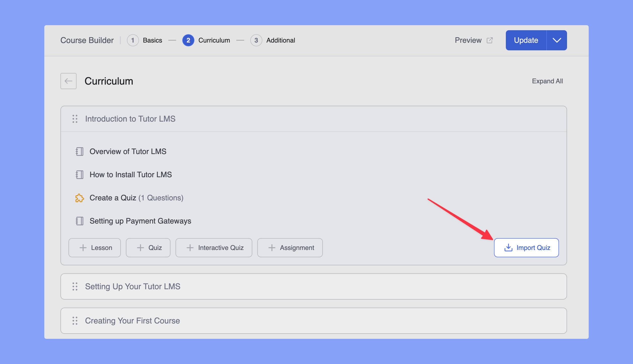Open the Setting up Payment Gateways lesson
633x364 pixels.
coord(140,221)
